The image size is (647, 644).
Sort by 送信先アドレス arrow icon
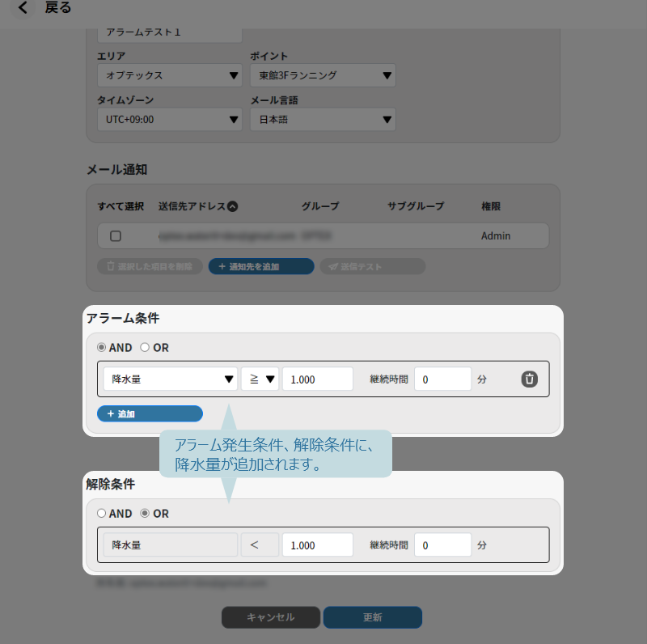(x=233, y=206)
